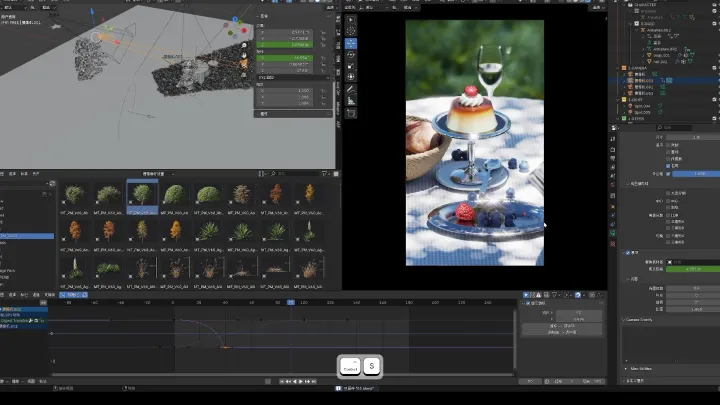
Task: Select the Rotate tool
Action: tap(351, 55)
